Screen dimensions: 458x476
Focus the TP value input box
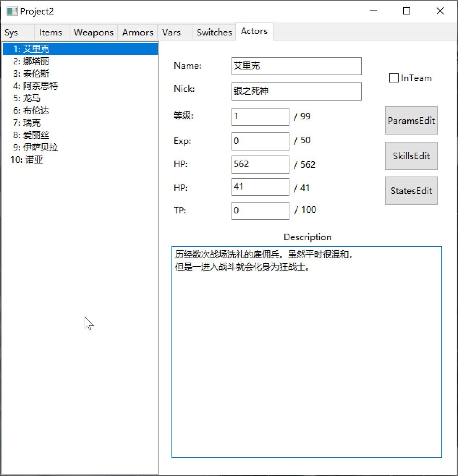(260, 211)
